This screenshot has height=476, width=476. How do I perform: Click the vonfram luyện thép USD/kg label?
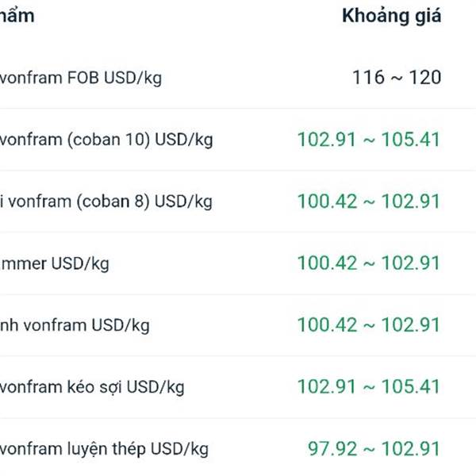coord(104,449)
